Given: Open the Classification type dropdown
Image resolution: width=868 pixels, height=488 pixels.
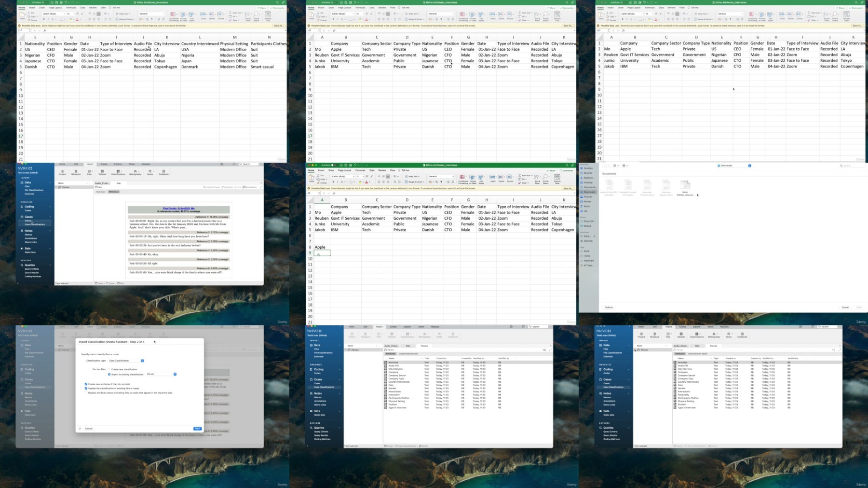Looking at the screenshot, I should pyautogui.click(x=142, y=361).
